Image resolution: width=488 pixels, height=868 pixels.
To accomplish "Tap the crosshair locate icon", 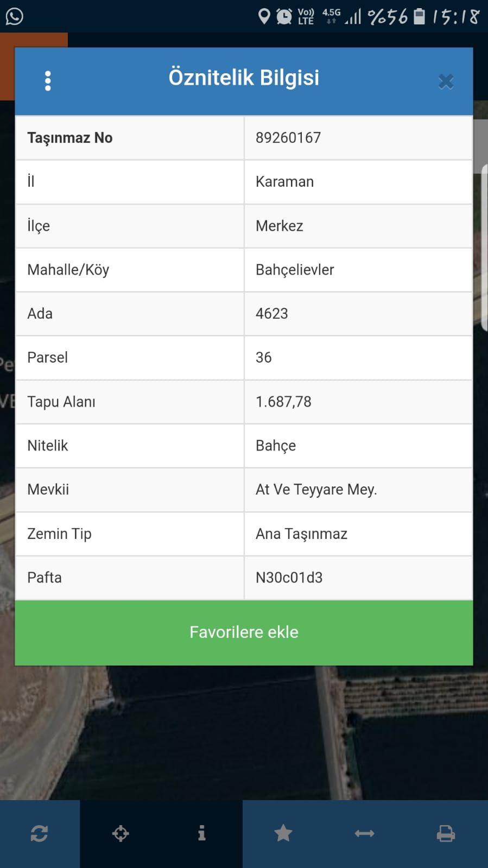I will tap(121, 833).
